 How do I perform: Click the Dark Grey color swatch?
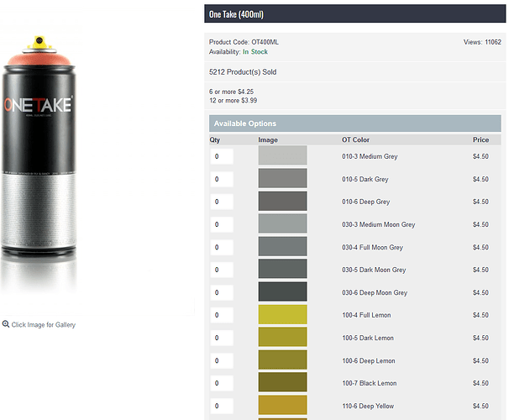pyautogui.click(x=282, y=178)
